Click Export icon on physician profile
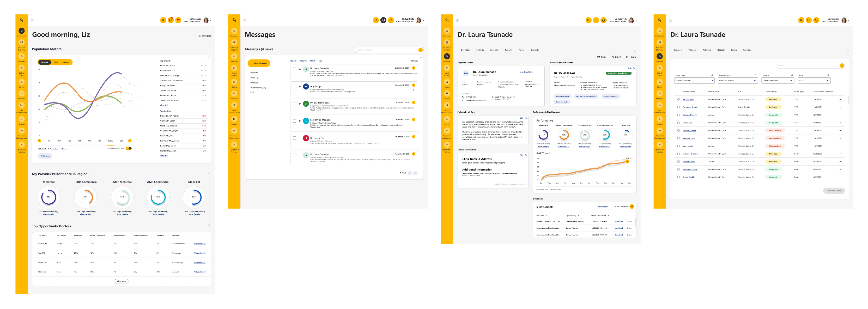The width and height of the screenshot is (868, 309). [612, 57]
